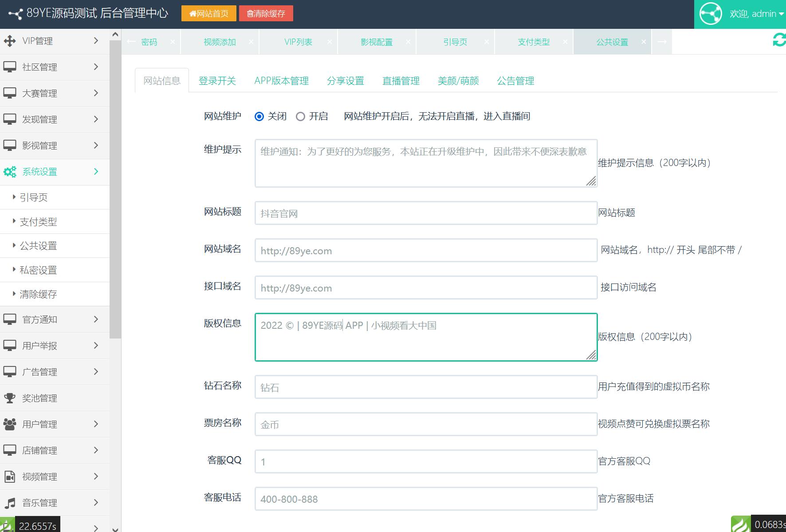Screen dimensions: 786x532
Task: Click the green refresh icon at top right
Action: (x=779, y=40)
